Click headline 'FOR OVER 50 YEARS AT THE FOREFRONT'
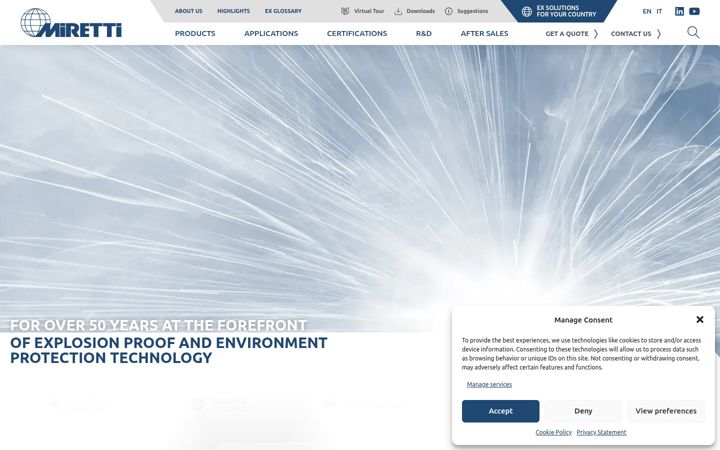 [158, 325]
